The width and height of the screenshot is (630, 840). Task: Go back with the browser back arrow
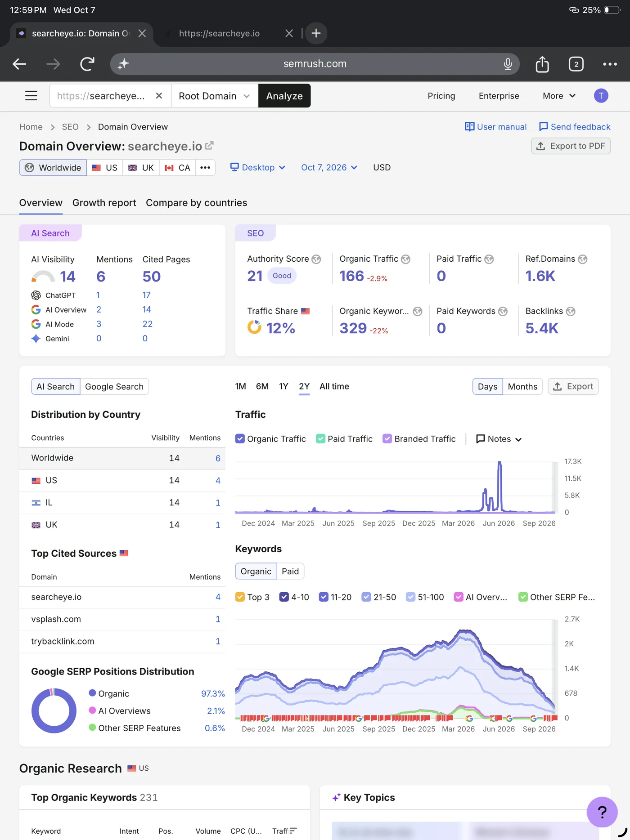[x=19, y=64]
